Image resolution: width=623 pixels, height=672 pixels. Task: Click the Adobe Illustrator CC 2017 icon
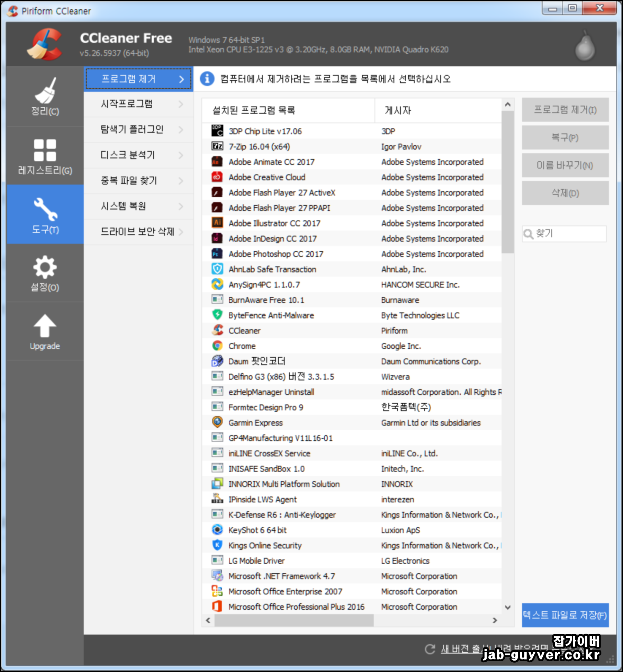217,223
